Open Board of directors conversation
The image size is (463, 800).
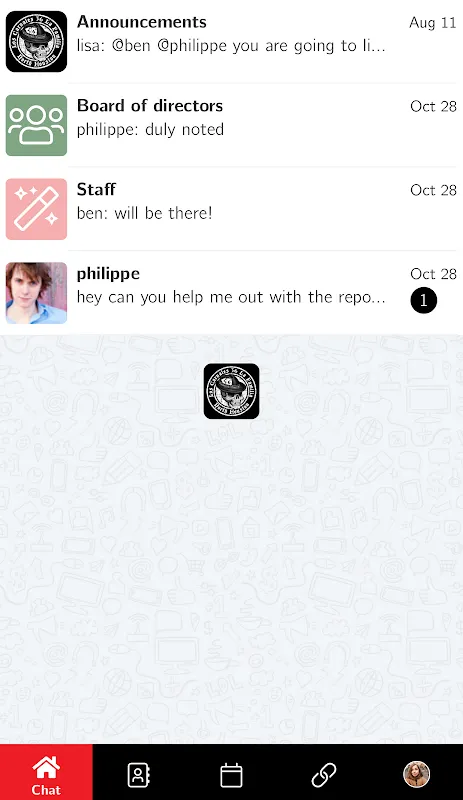coord(231,125)
